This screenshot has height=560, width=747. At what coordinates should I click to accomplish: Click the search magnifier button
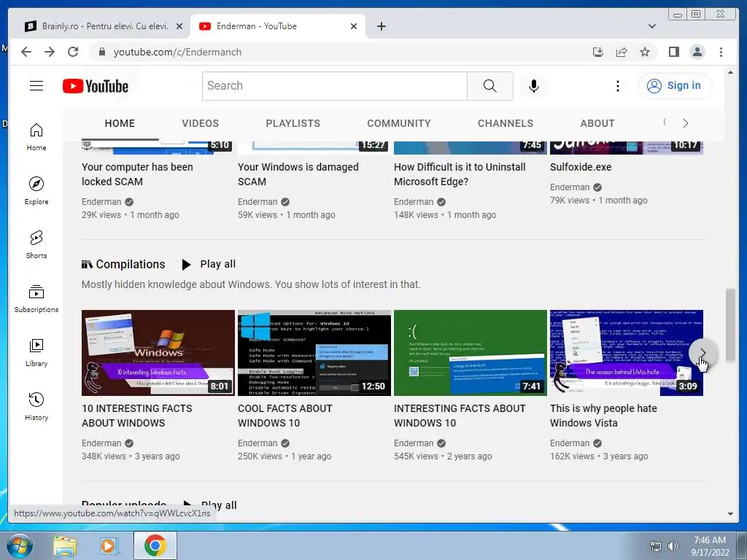pos(489,86)
